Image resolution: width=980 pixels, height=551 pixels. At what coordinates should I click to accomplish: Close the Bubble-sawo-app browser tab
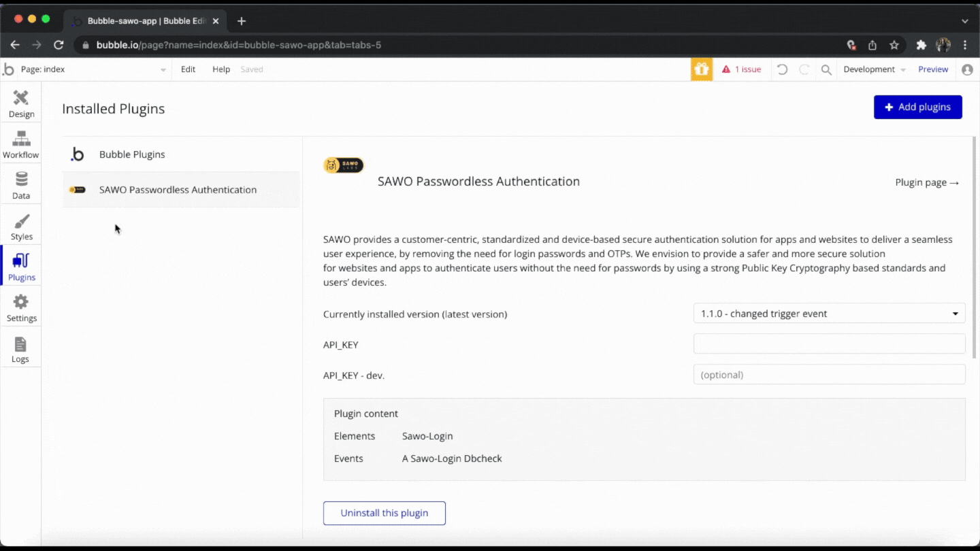tap(216, 21)
